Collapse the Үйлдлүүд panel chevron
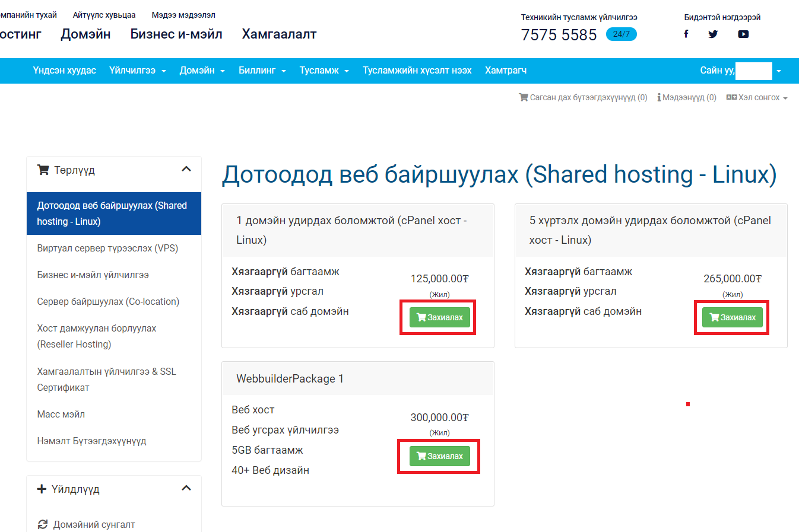The height and width of the screenshot is (532, 799). pos(186,488)
